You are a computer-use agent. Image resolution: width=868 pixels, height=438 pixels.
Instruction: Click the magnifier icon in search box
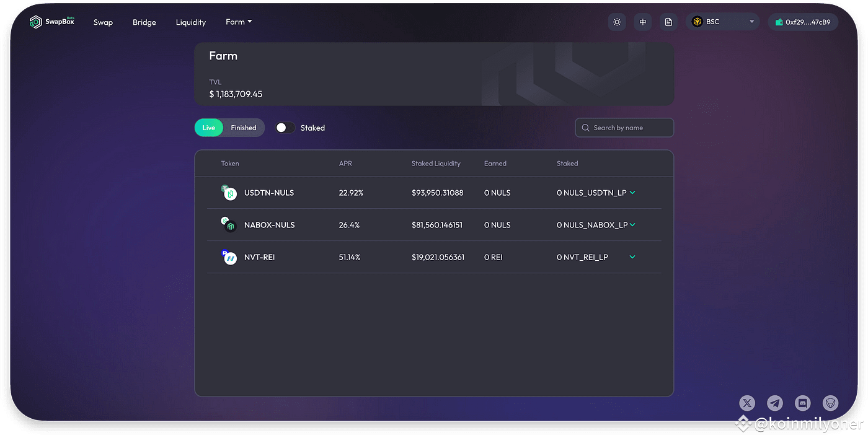585,128
